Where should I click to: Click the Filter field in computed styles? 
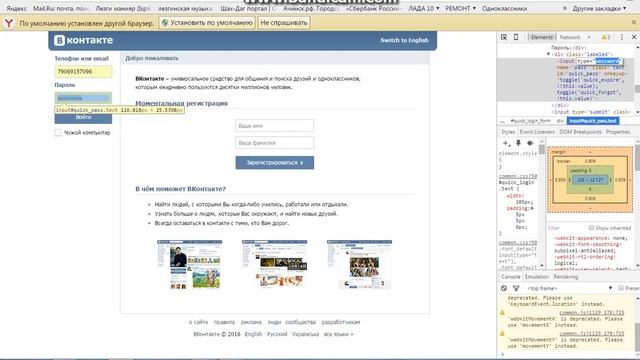pyautogui.click(x=567, y=228)
